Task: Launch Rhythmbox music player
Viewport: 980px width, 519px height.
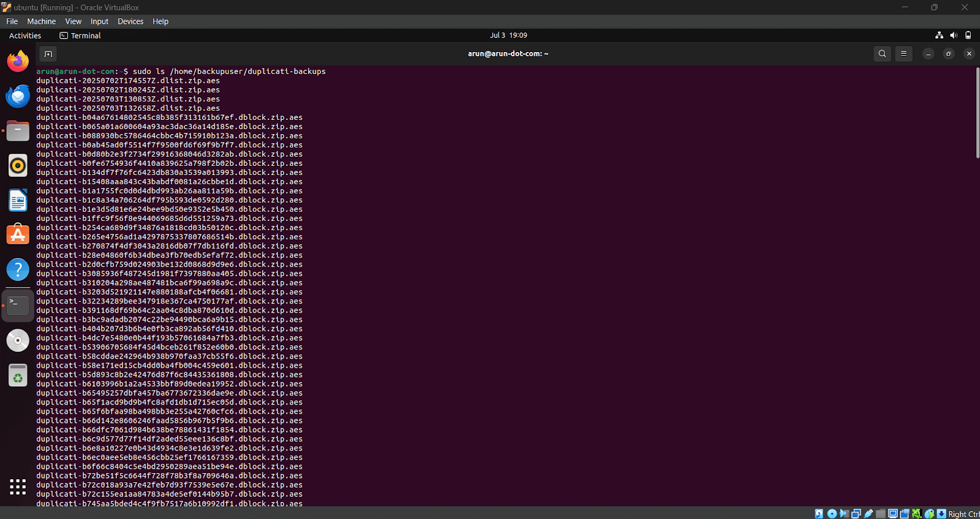Action: (x=18, y=165)
